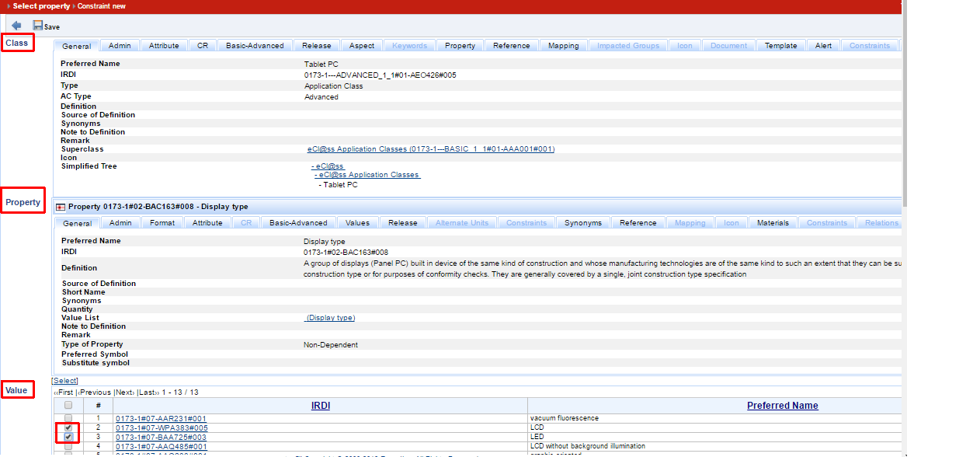This screenshot has height=457, width=980.
Task: Open the Attribute tab in Class section
Action: [x=164, y=46]
